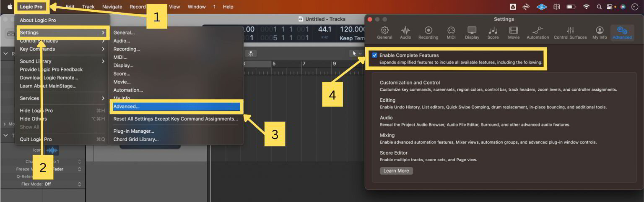Click the Siri icon
644x202 pixels.
[x=623, y=7]
